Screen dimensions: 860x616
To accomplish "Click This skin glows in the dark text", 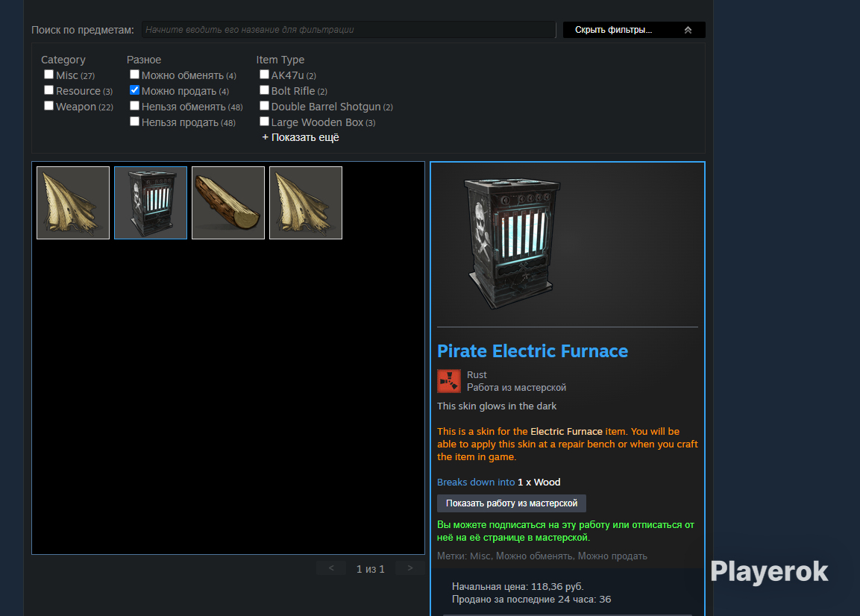I will click(497, 406).
